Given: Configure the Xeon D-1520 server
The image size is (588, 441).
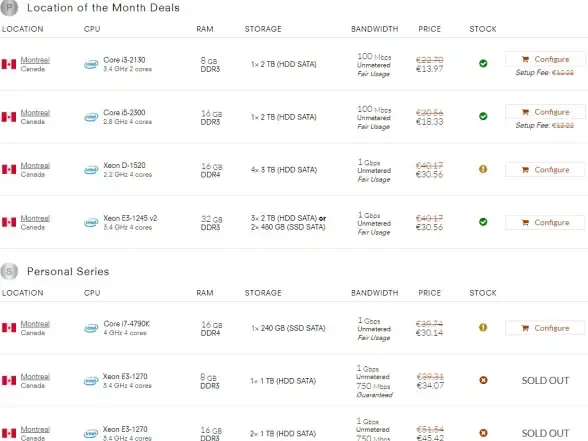Looking at the screenshot, I should (545, 170).
